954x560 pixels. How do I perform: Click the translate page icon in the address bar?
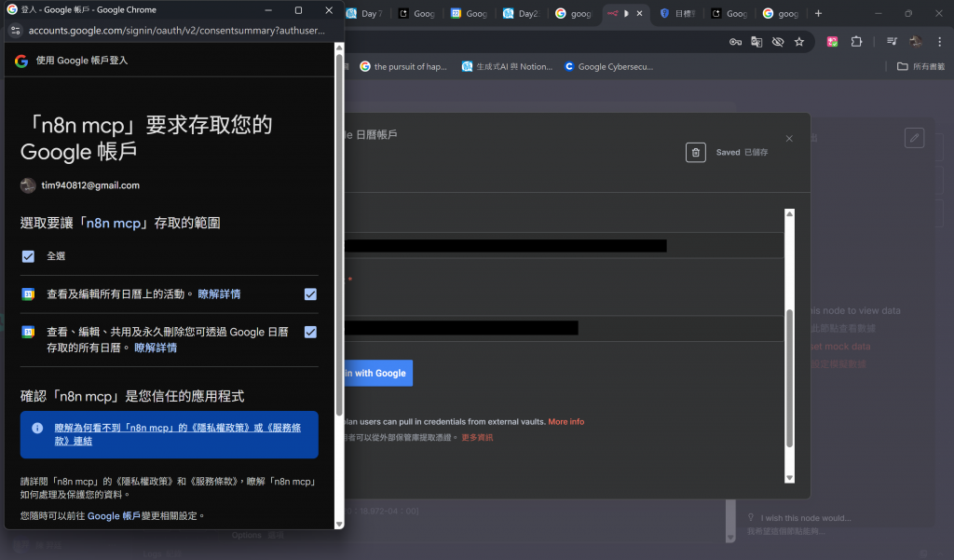[x=756, y=41]
